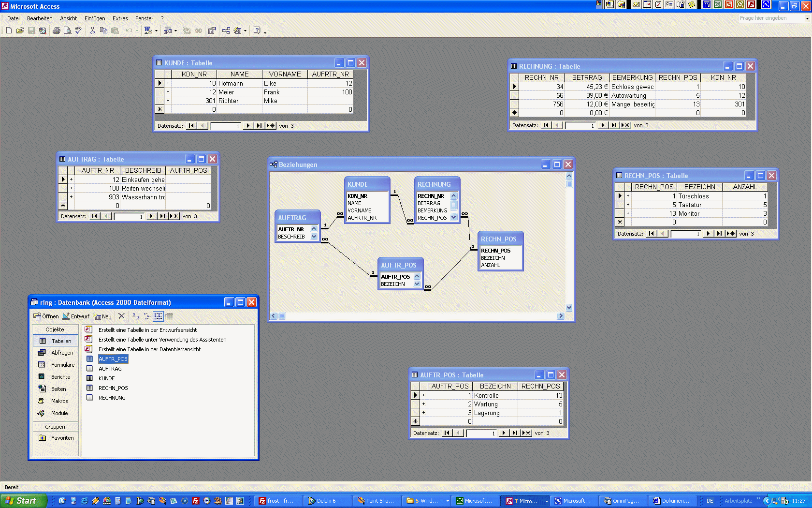812x508 pixels.
Task: Open the Fenster menu
Action: point(144,18)
